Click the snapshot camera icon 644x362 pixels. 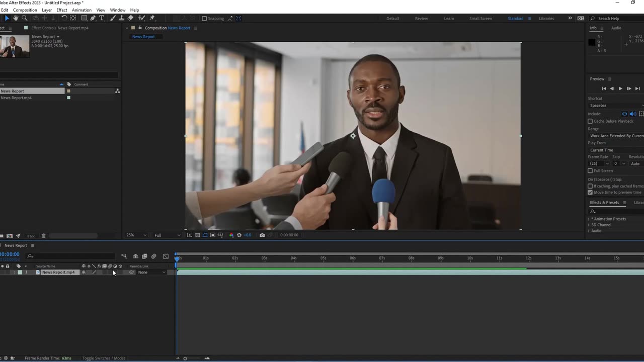coord(262,235)
